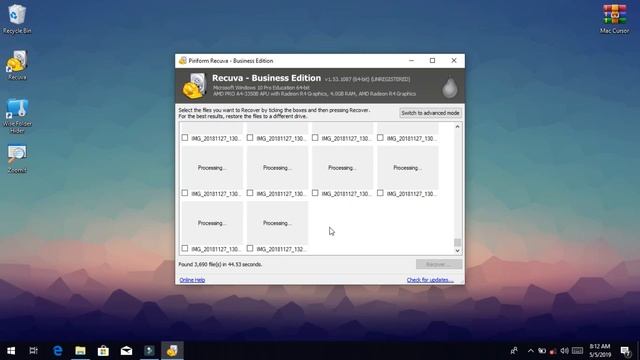The height and width of the screenshot is (360, 640).
Task: Open the Windows Start menu
Action: pyautogui.click(x=11, y=351)
